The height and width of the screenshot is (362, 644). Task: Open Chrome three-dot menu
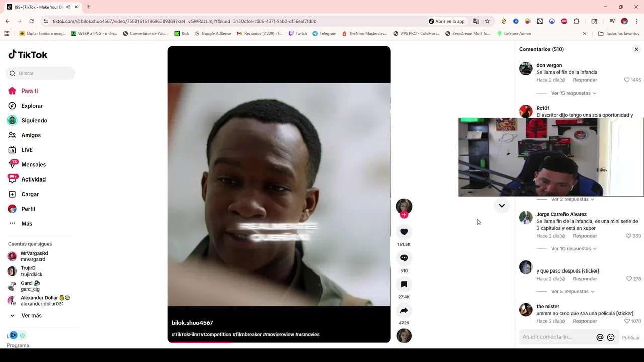(x=637, y=21)
